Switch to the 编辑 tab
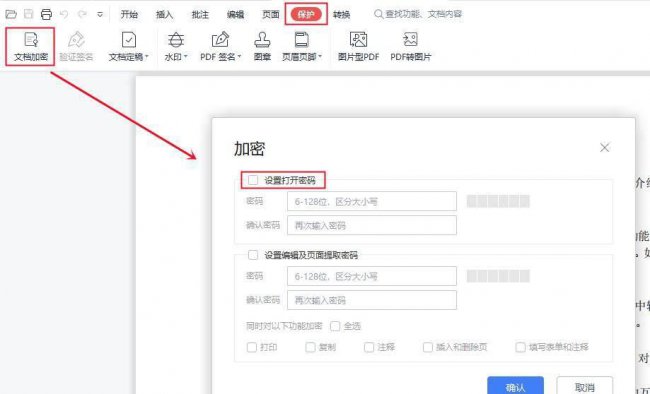The width and height of the screenshot is (650, 394). coord(235,15)
